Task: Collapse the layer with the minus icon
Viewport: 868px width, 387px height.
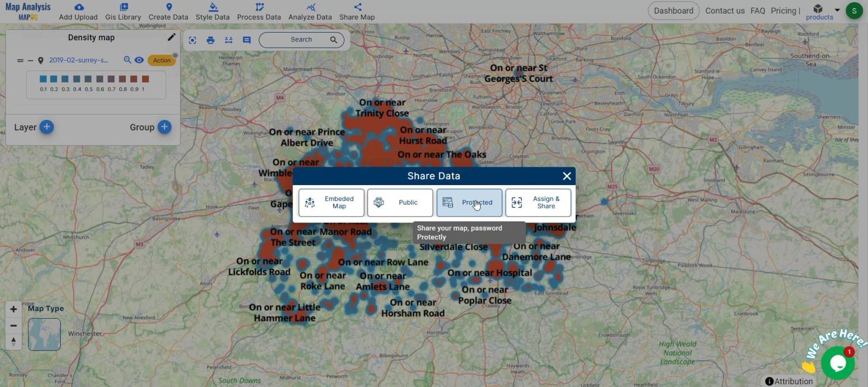Action: (30, 61)
